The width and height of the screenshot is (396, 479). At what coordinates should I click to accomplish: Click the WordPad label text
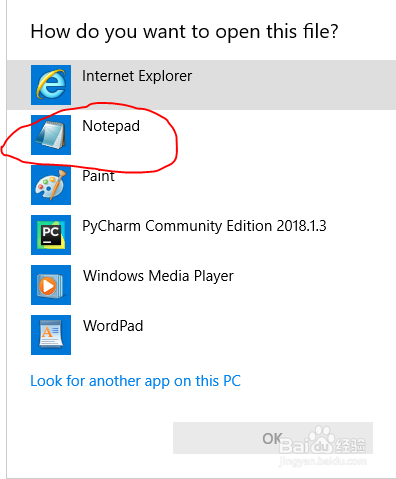coord(113,326)
